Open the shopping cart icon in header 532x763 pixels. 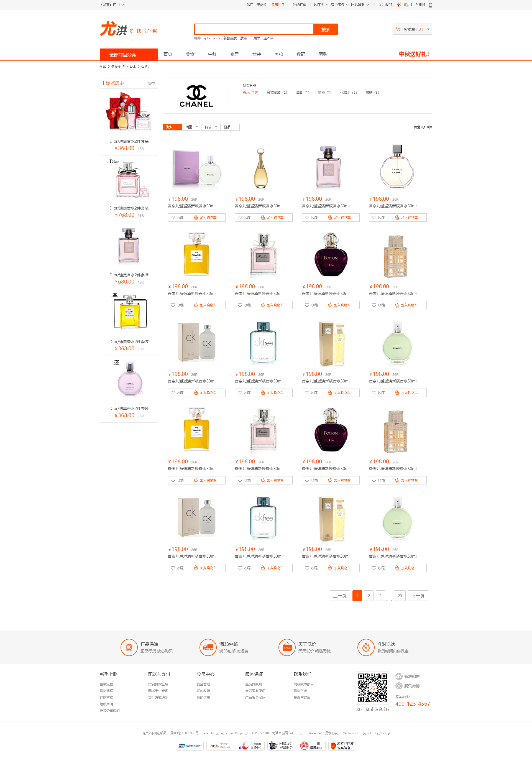[x=398, y=29]
